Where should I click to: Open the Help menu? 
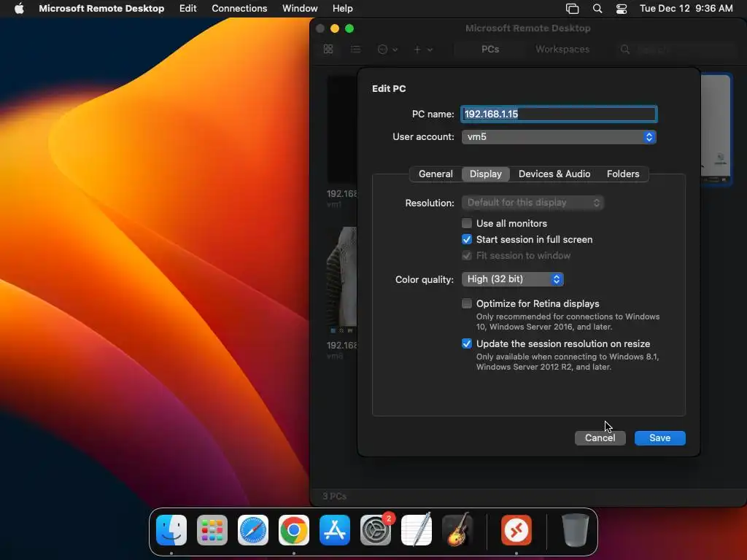click(x=343, y=9)
